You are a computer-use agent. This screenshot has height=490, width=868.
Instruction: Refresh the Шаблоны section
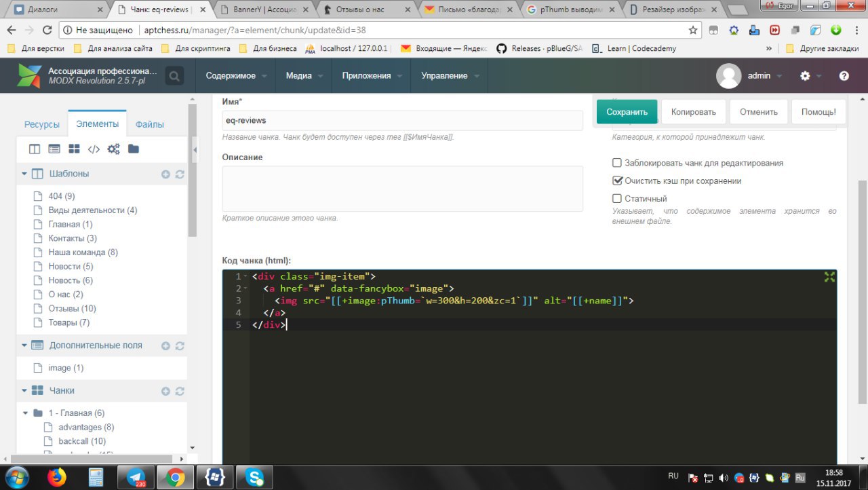pyautogui.click(x=180, y=174)
